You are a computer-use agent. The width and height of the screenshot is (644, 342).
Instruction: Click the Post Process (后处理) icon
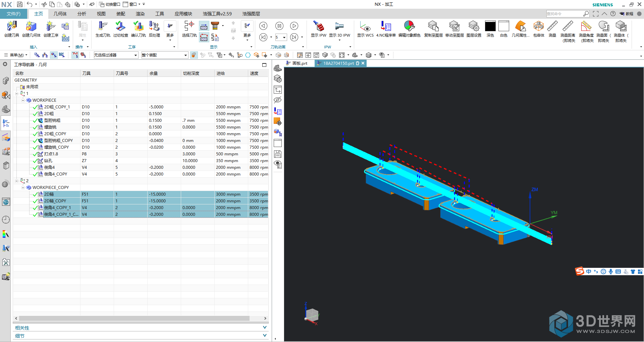click(154, 26)
